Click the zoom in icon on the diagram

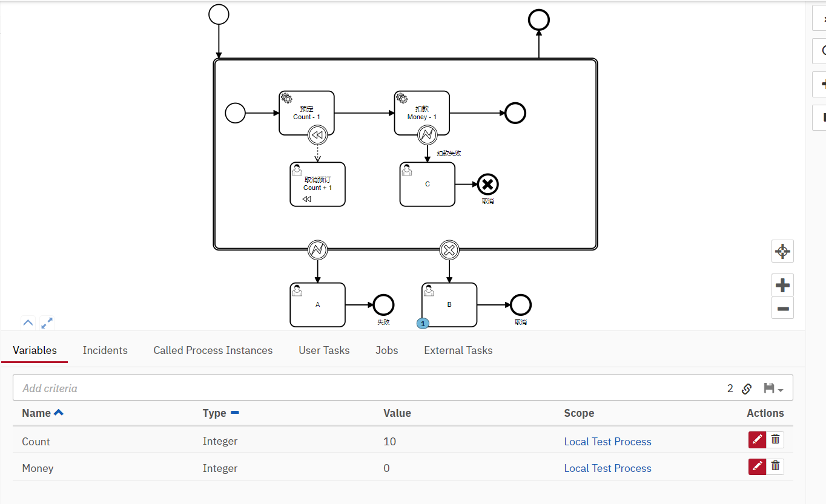782,284
